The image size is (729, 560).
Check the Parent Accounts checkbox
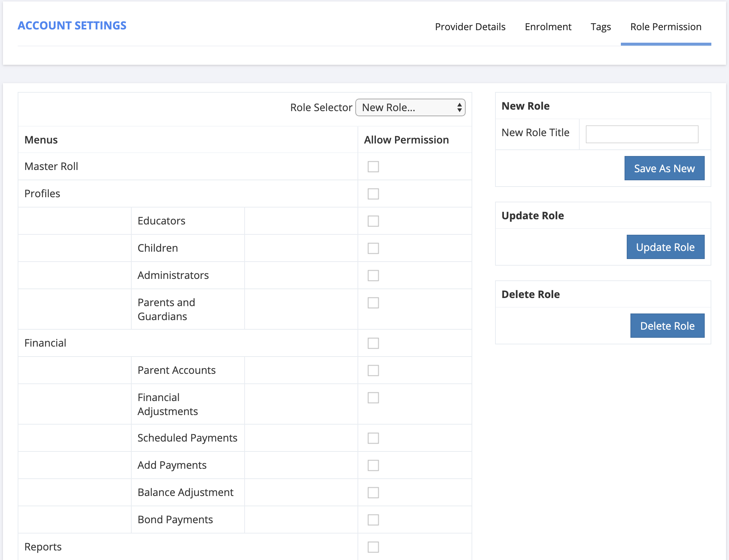pyautogui.click(x=373, y=371)
